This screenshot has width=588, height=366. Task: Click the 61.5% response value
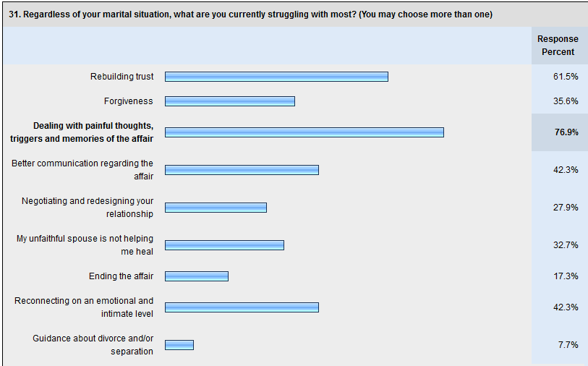pyautogui.click(x=566, y=77)
